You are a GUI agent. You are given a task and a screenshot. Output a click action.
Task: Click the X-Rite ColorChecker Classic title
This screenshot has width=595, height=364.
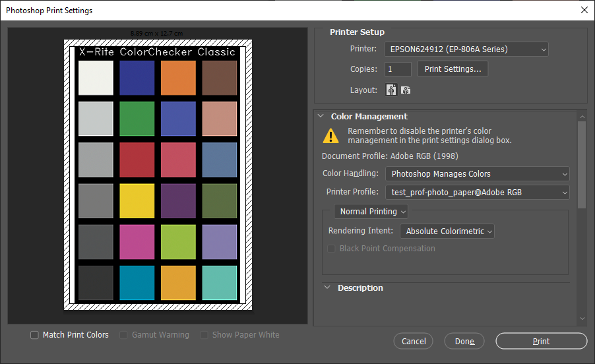click(x=157, y=52)
